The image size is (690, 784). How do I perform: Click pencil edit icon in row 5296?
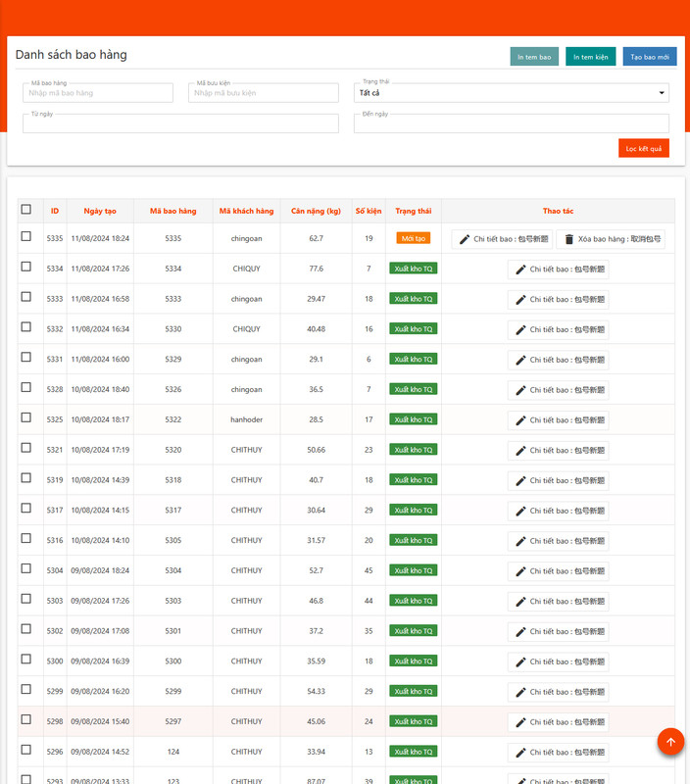click(520, 753)
